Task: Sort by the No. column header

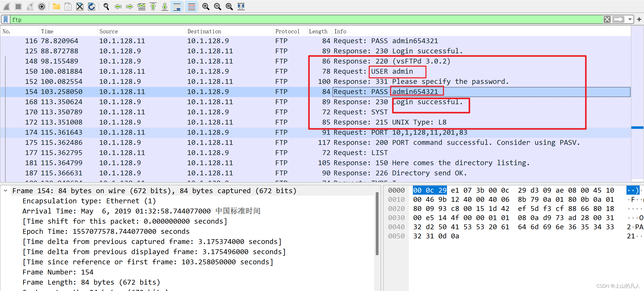Action: pos(20,31)
